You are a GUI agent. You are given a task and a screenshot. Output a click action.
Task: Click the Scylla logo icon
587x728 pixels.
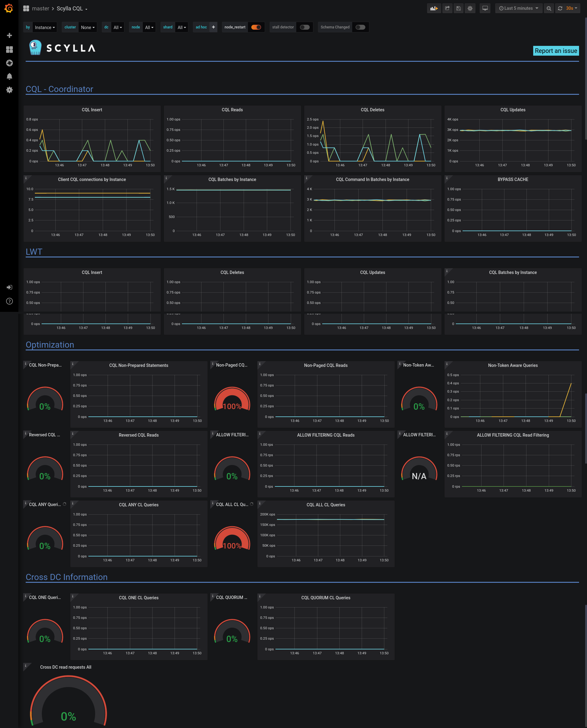pos(36,47)
